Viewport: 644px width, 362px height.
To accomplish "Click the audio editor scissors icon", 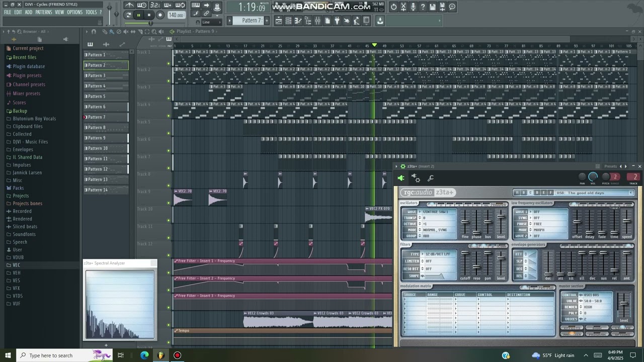I will pos(404,7).
